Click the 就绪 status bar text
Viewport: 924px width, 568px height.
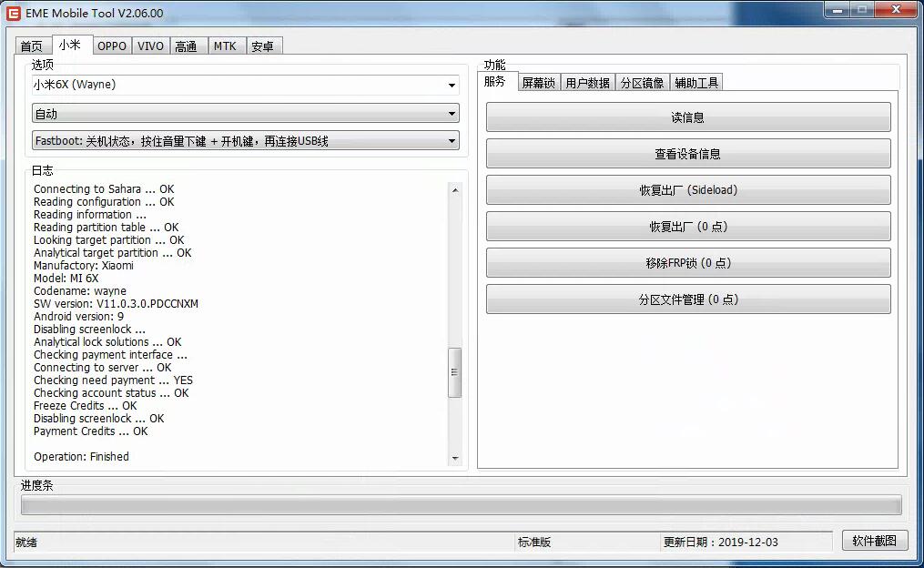26,543
